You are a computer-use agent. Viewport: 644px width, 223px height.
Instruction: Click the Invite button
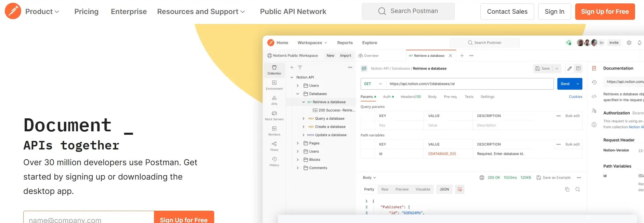(614, 43)
